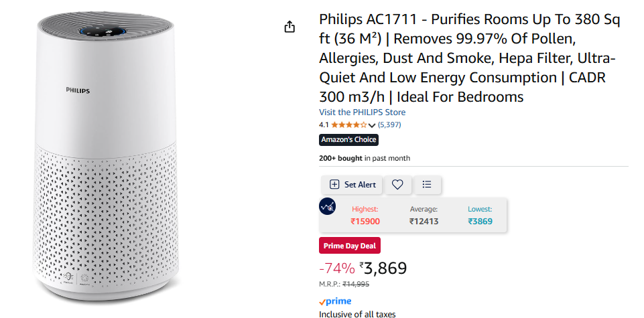Click the heart wishlist icon
Image resolution: width=644 pixels, height=318 pixels.
tap(397, 185)
